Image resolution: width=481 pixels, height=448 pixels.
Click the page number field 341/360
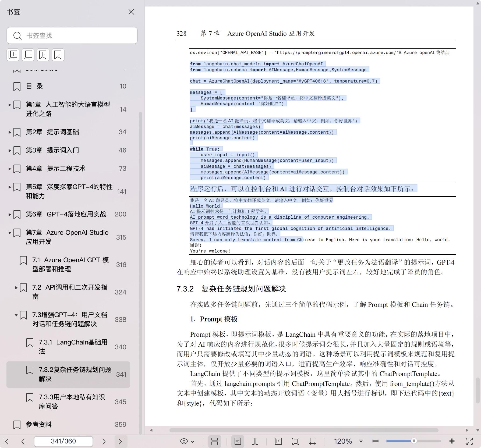(x=63, y=441)
